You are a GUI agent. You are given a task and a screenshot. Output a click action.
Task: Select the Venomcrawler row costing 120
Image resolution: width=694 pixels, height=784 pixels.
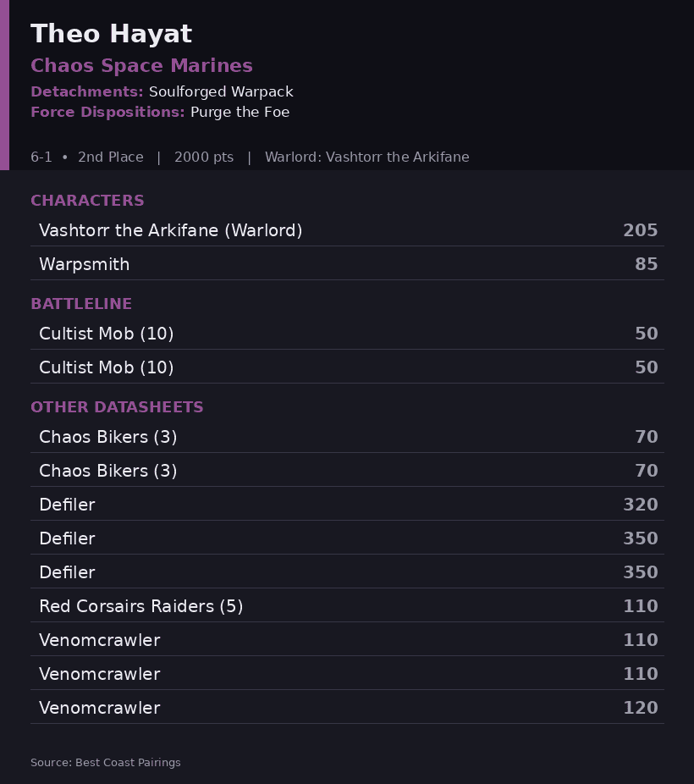click(347, 708)
